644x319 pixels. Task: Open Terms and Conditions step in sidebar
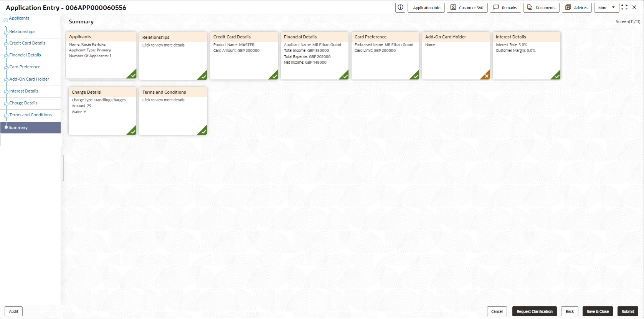30,115
